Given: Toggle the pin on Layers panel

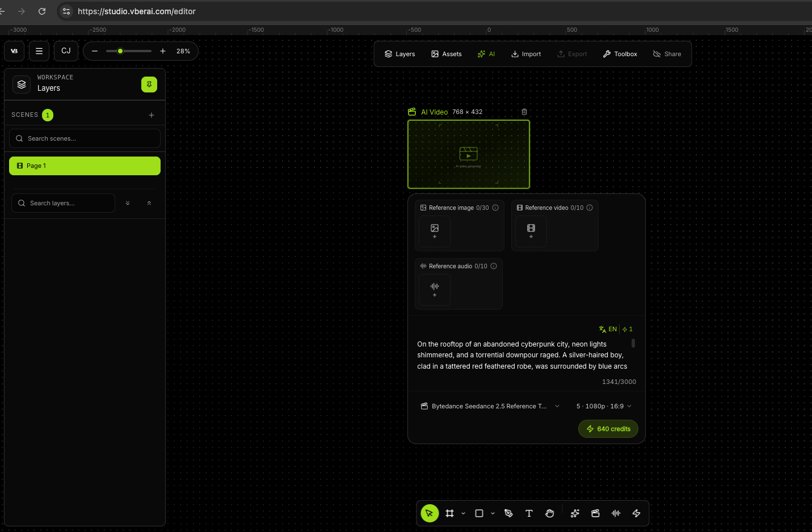Looking at the screenshot, I should (x=149, y=85).
